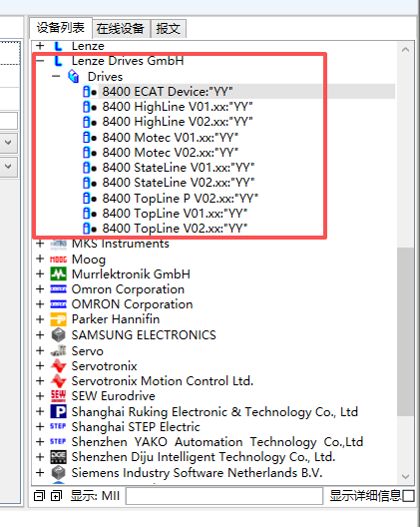Viewport: 420px width, 527px height.
Task: Click the device list scroll-up arrow
Action: point(405,50)
